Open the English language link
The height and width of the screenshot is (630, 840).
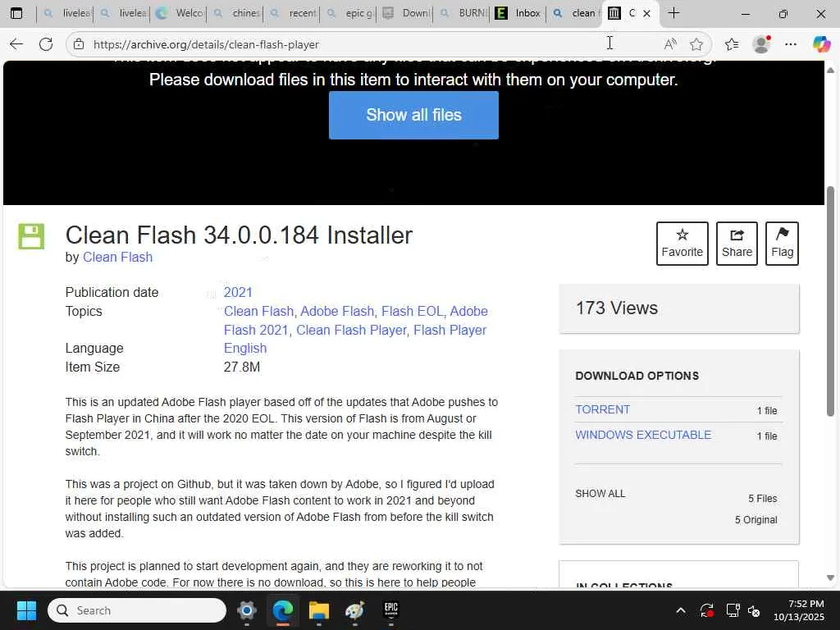245,348
